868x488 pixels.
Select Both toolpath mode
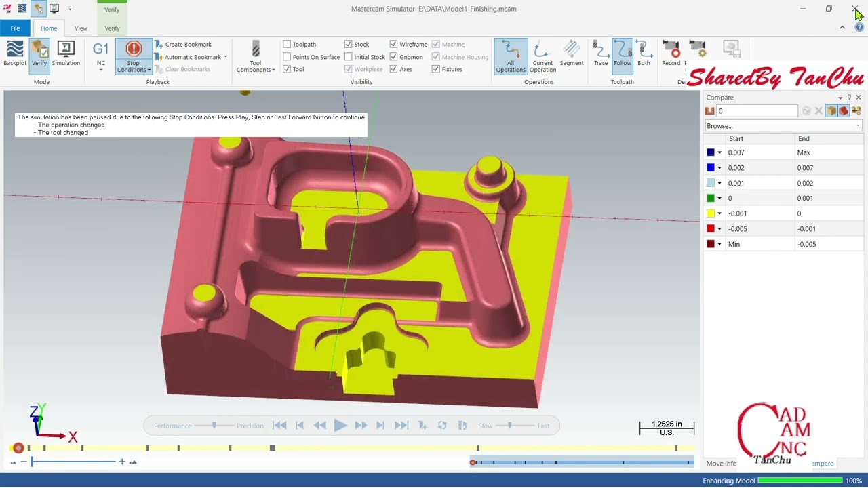pos(644,54)
